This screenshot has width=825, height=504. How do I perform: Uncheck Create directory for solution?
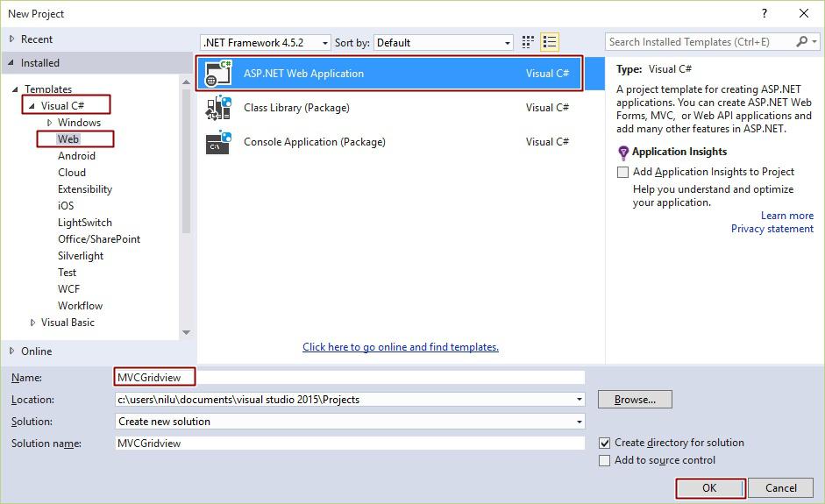pos(605,443)
